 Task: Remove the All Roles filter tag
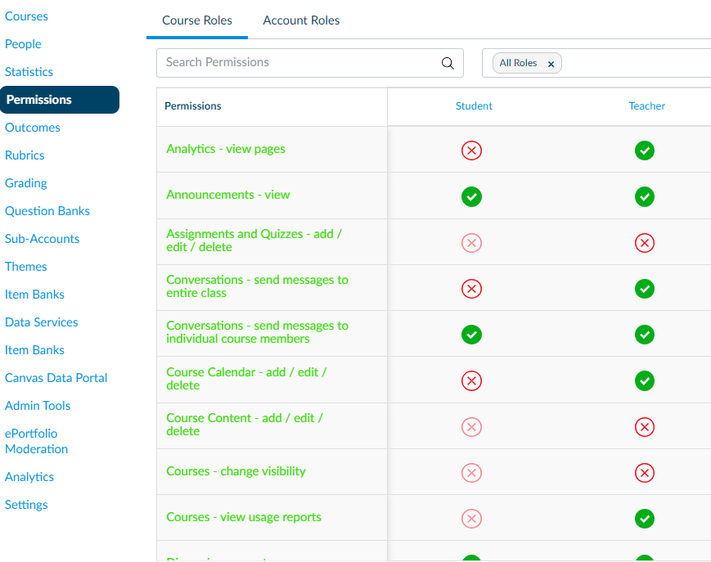(550, 64)
